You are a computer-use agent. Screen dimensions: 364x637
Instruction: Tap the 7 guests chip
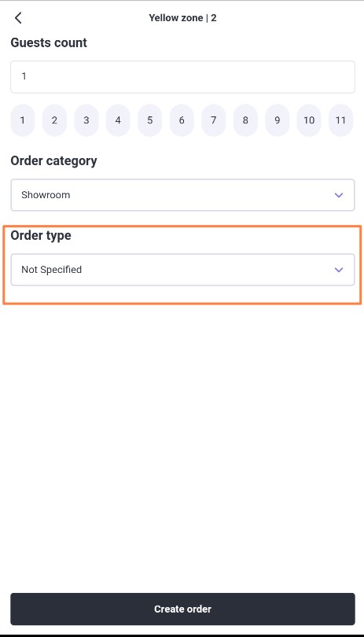[x=213, y=120]
